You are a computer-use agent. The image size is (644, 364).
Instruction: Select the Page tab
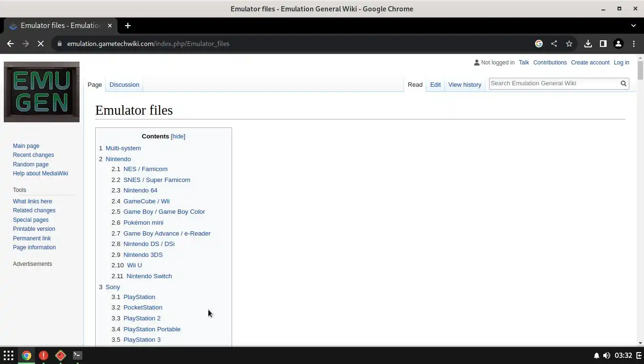point(95,85)
